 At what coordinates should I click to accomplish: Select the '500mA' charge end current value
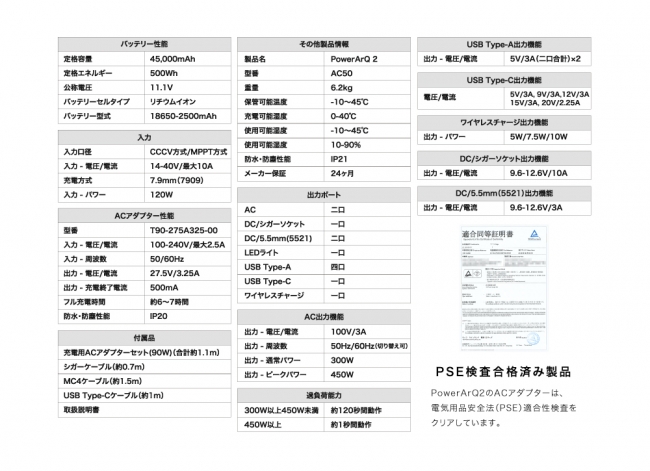(164, 288)
